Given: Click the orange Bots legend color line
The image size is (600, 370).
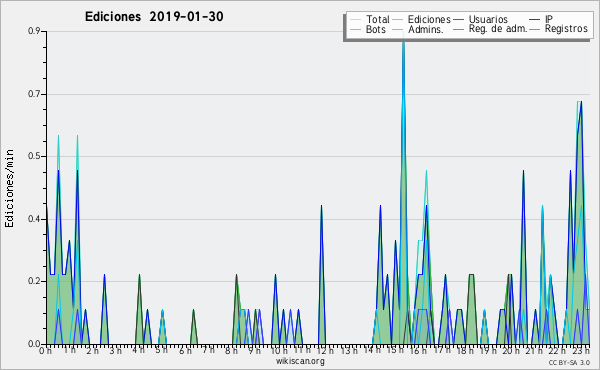Looking at the screenshot, I should 355,29.
